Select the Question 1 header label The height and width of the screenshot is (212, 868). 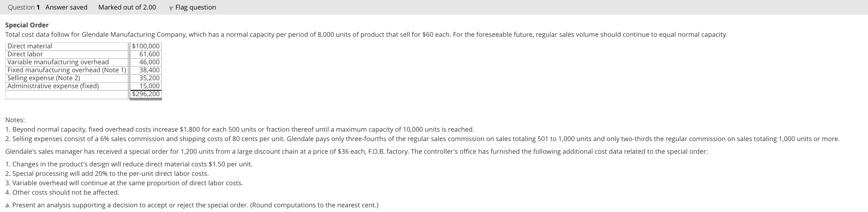pos(24,7)
